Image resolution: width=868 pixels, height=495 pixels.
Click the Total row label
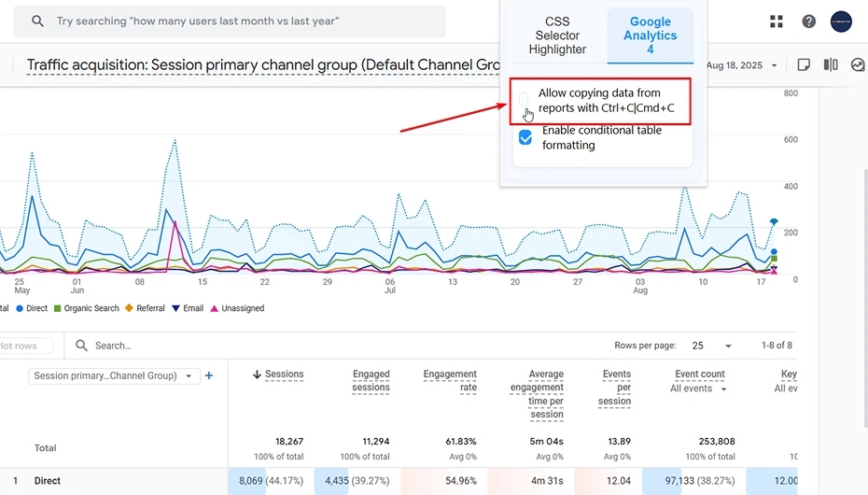[x=46, y=448]
